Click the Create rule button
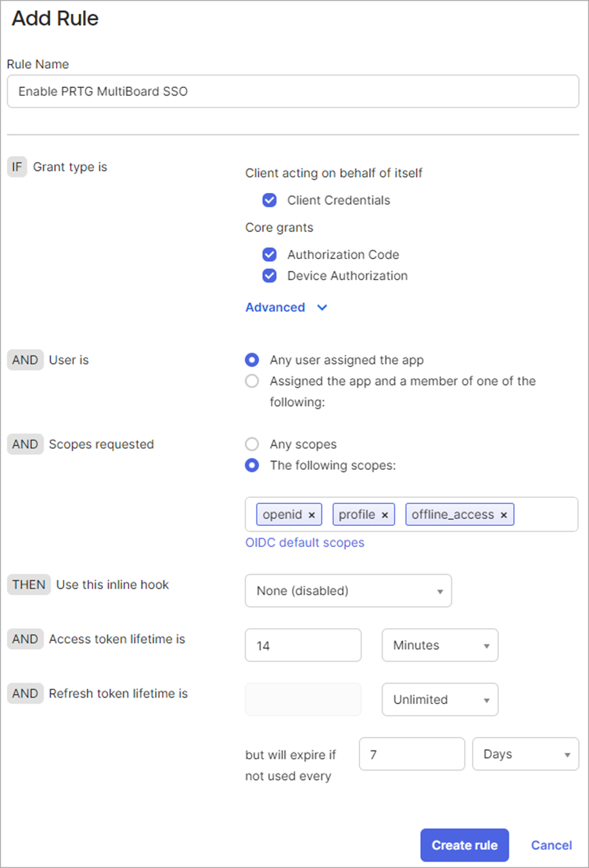Screen dimensions: 589x868 [465, 845]
